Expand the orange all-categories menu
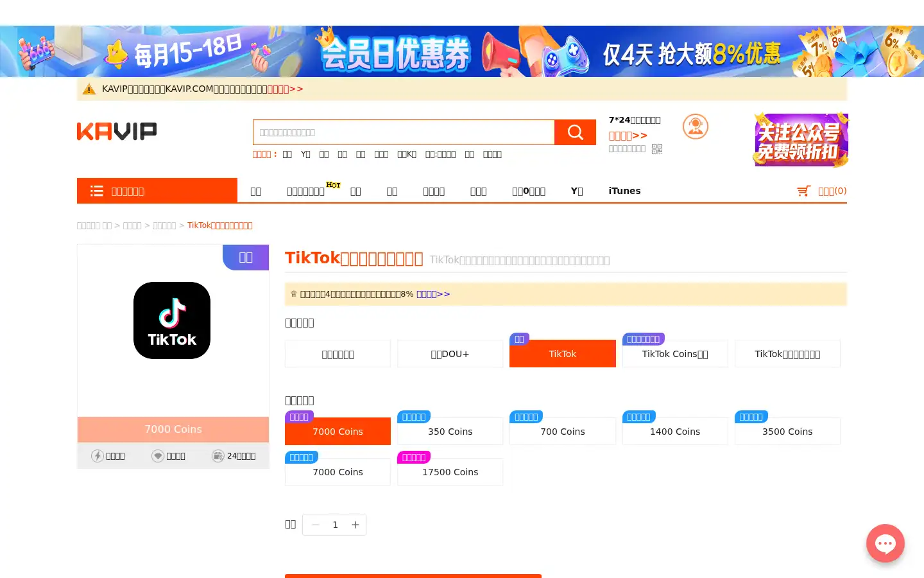924x578 pixels. (x=157, y=191)
